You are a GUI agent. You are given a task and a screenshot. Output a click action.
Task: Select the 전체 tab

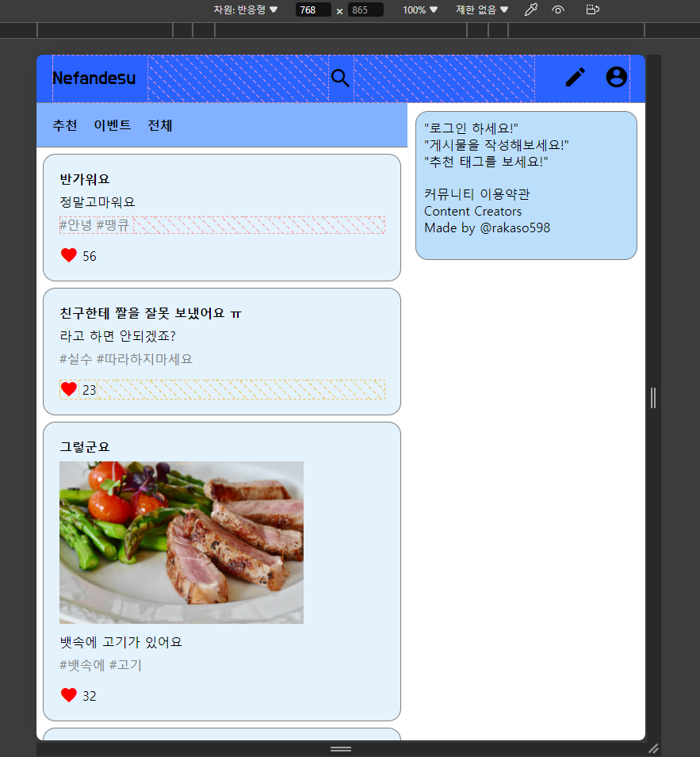point(160,125)
